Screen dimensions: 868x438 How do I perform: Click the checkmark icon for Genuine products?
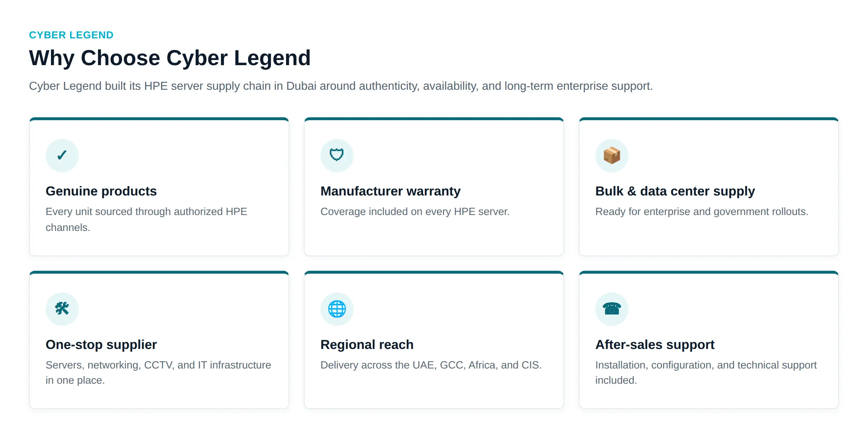62,155
